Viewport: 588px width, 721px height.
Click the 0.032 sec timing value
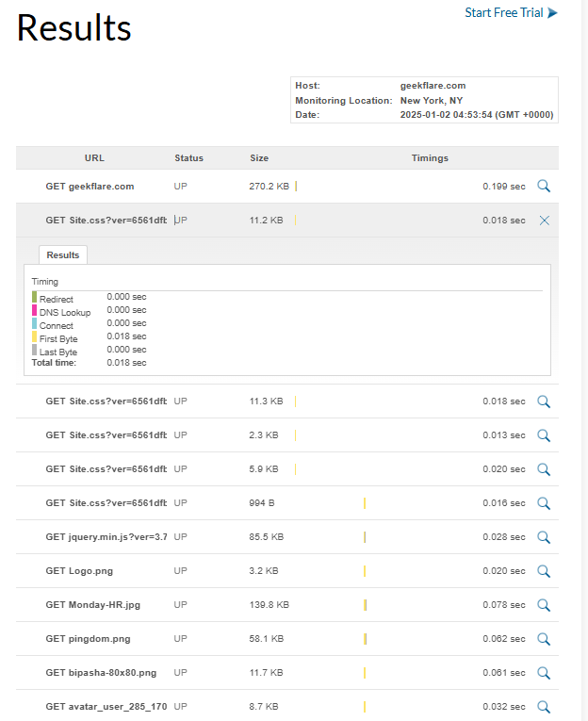point(504,707)
